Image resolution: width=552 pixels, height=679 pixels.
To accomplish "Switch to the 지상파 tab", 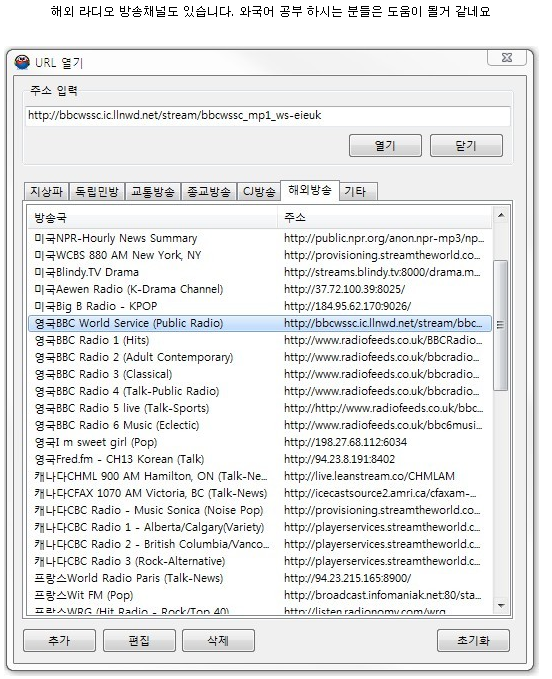I will coord(46,191).
